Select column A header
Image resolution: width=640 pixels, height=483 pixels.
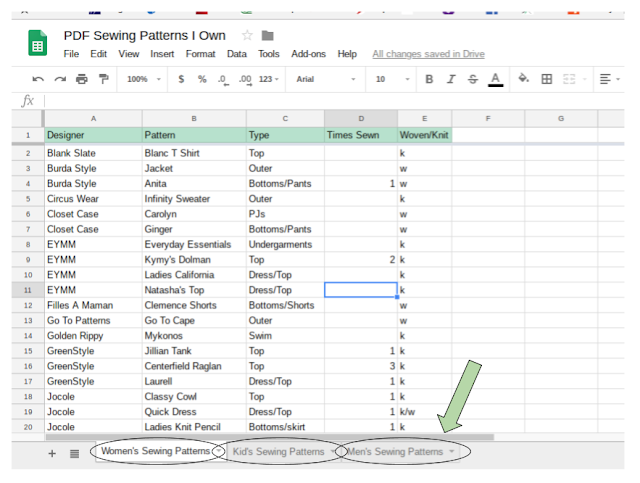click(93, 118)
